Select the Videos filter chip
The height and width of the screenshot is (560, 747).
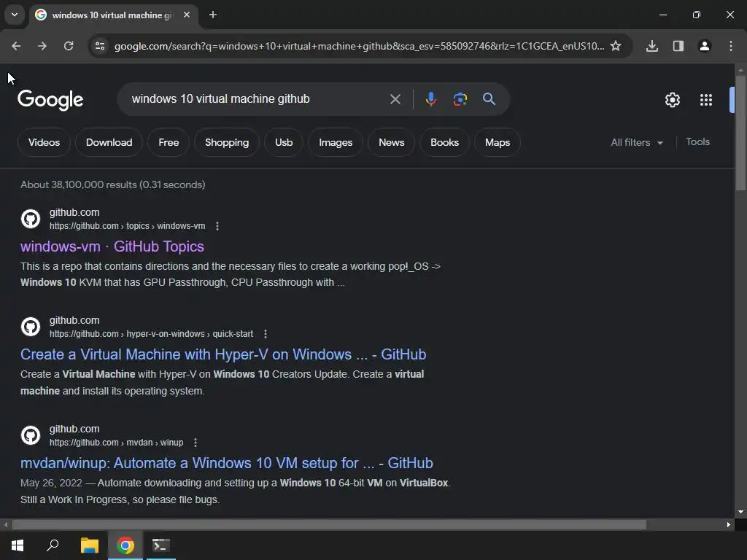tap(44, 142)
